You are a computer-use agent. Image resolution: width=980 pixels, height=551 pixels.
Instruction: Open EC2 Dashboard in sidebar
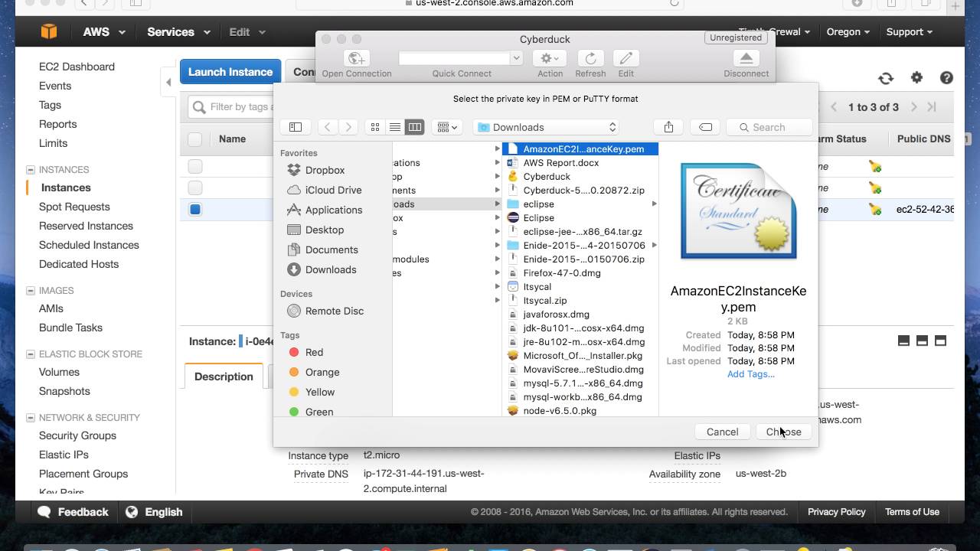pyautogui.click(x=77, y=67)
